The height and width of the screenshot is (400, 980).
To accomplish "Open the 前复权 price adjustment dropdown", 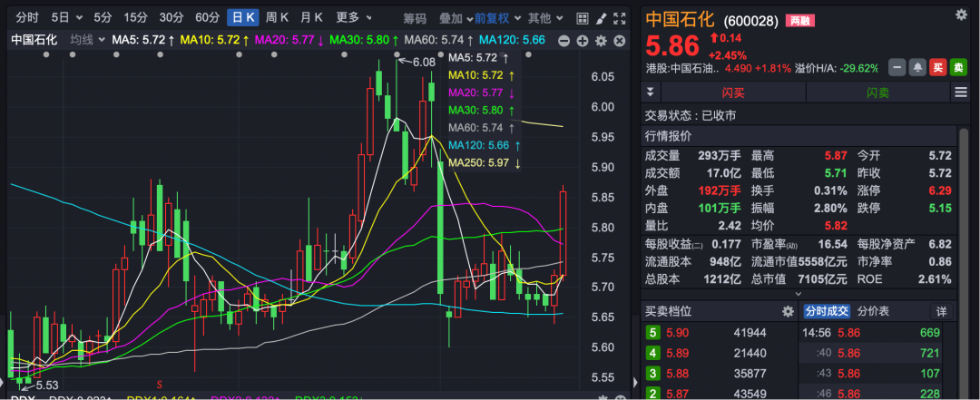I will [496, 18].
